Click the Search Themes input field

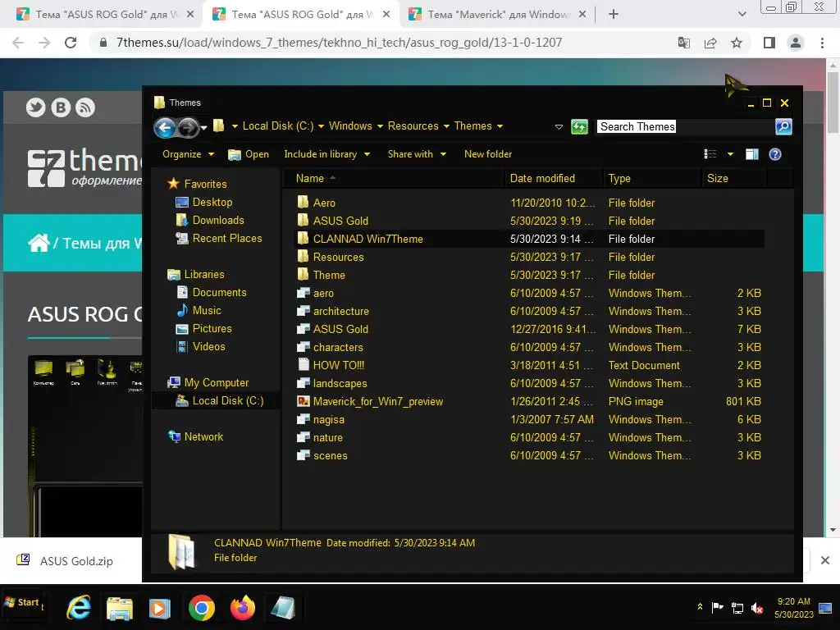(685, 126)
